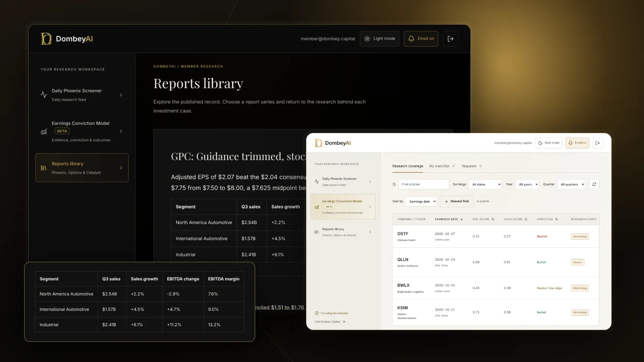Click the sort arrows on Hold Score column
This screenshot has width=644, height=362.
click(526, 219)
